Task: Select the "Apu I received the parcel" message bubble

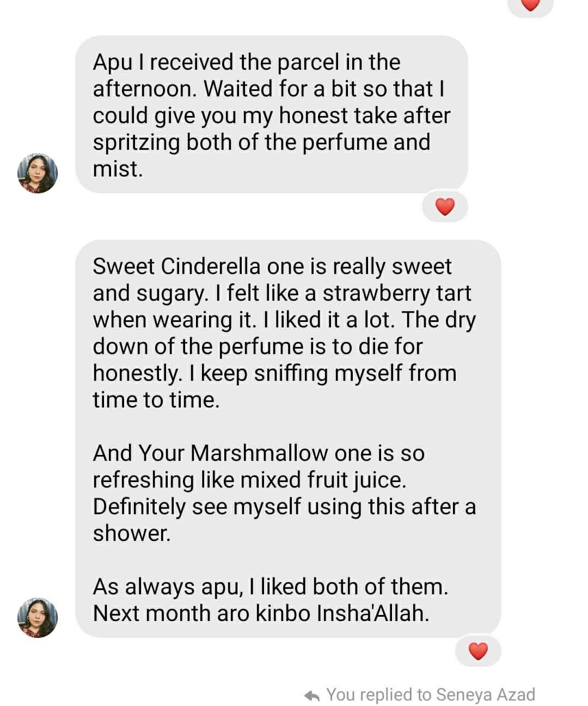Action: 271,114
